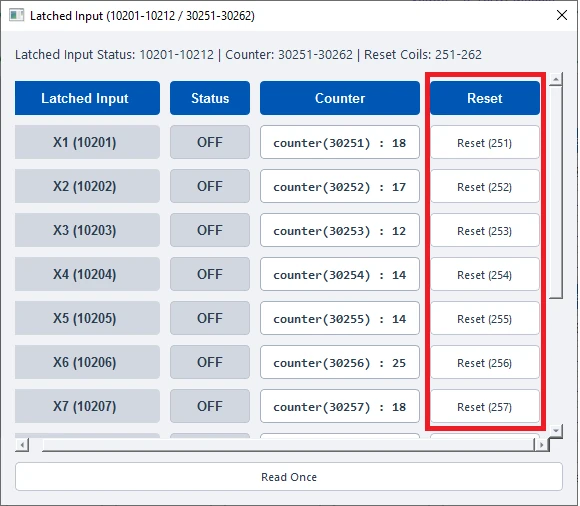Click the counter(30255) : 14 field

pos(340,318)
